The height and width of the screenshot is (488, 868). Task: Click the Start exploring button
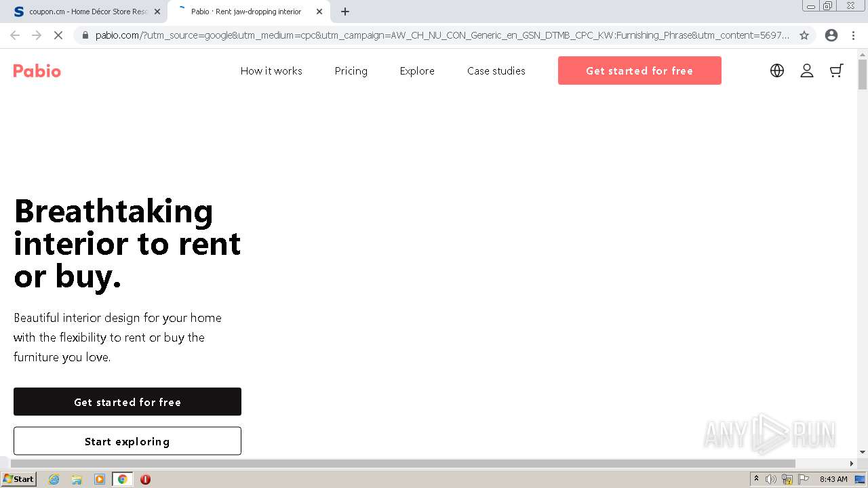(x=127, y=441)
